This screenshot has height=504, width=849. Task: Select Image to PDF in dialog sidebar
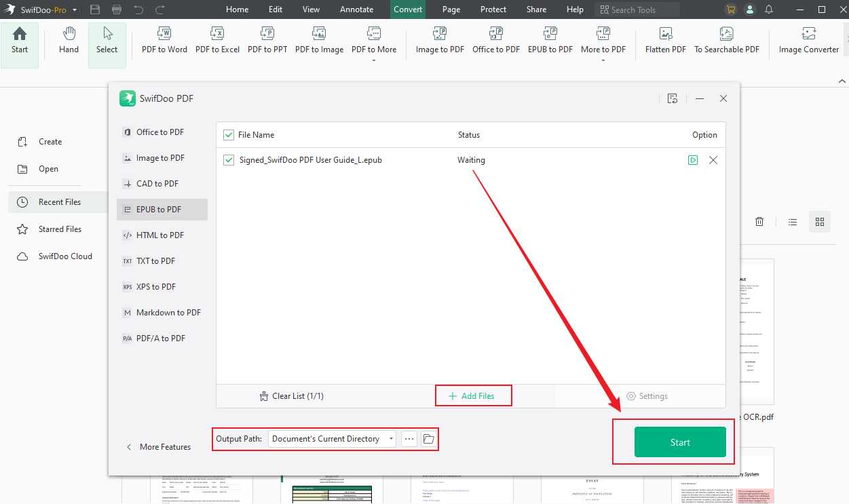(x=162, y=158)
